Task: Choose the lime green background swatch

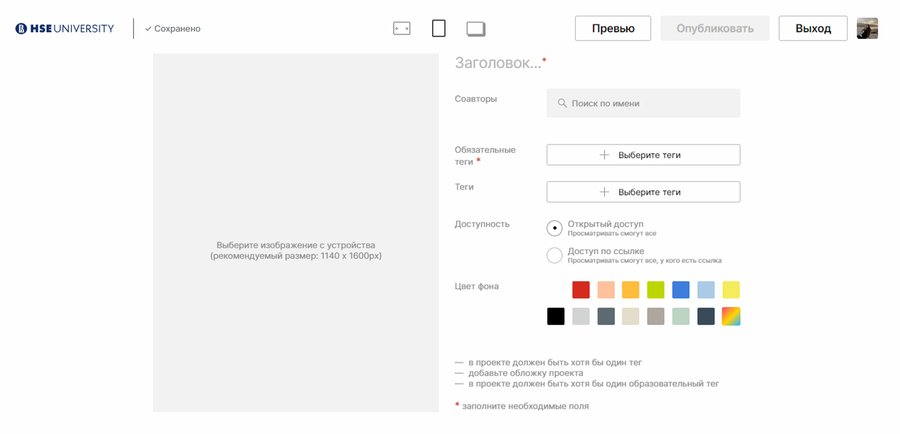Action: pos(656,290)
